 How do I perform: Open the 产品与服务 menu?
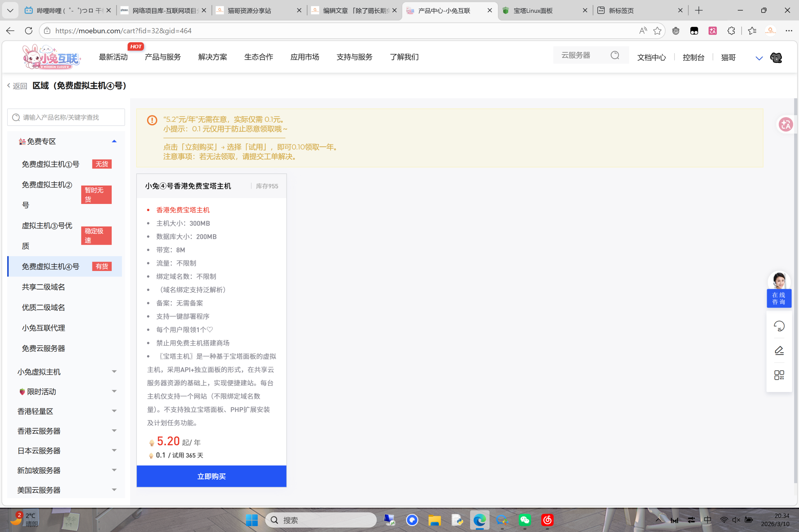pyautogui.click(x=163, y=57)
